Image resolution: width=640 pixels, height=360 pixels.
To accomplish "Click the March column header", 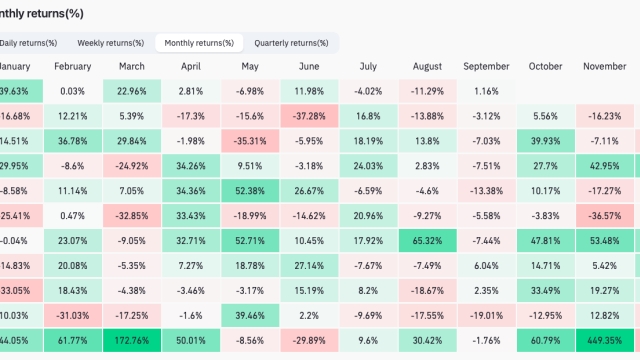I will (132, 66).
